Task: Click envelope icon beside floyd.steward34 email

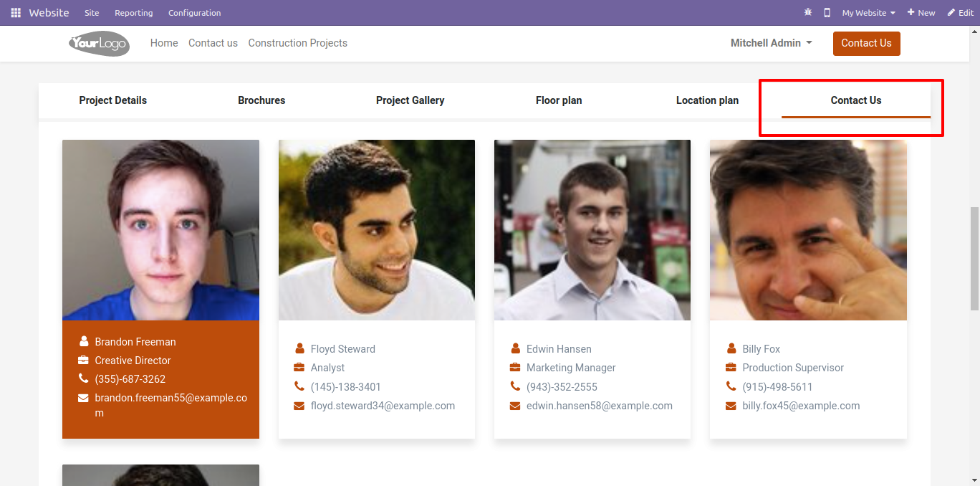Action: tap(299, 406)
